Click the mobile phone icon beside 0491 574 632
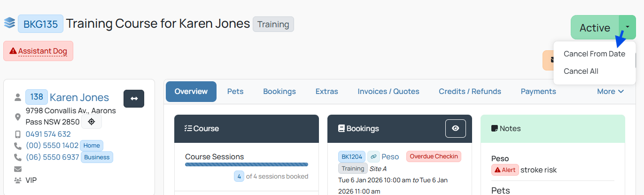Screen dimensions: 644x195 tap(18, 134)
